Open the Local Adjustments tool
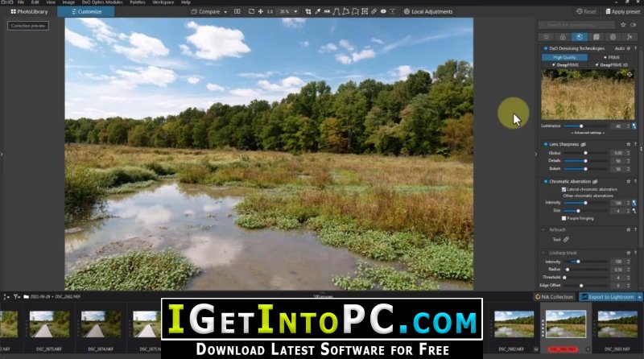 pos(431,12)
